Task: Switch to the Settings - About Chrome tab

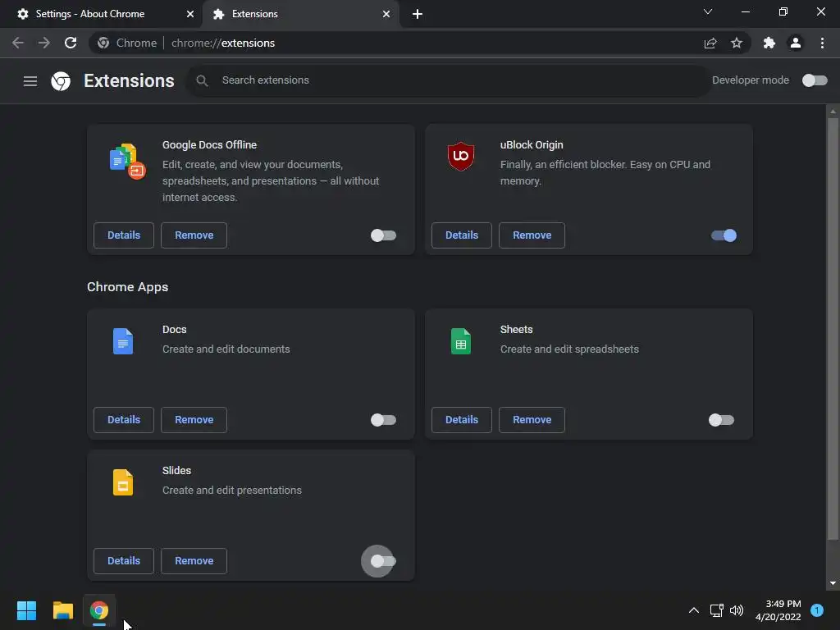Action: pos(101,14)
